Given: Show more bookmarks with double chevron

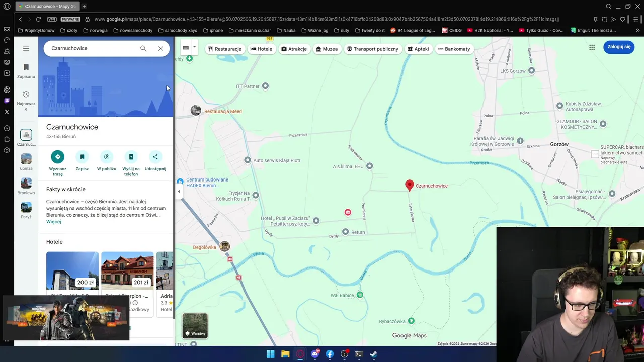Looking at the screenshot, I should click(x=638, y=30).
